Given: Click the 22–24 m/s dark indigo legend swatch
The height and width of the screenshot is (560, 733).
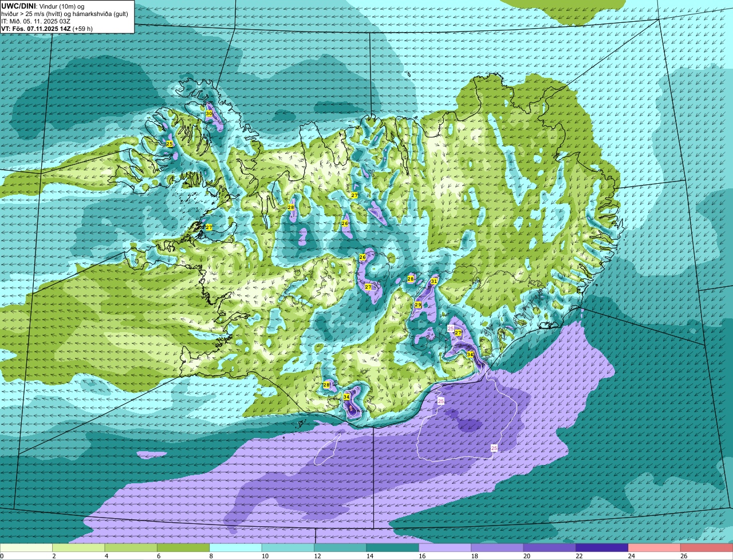Looking at the screenshot, I should pos(602,548).
